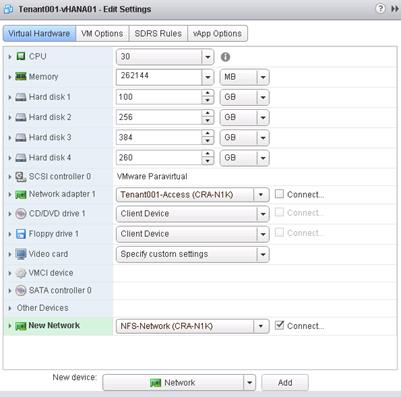
Task: Toggle Connect checkbox for Network adapter 1
Action: tap(279, 194)
